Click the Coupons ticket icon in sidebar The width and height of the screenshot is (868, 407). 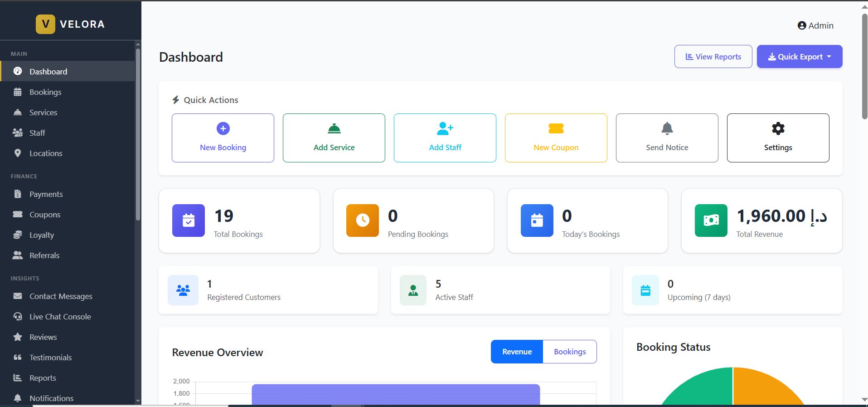pos(18,214)
